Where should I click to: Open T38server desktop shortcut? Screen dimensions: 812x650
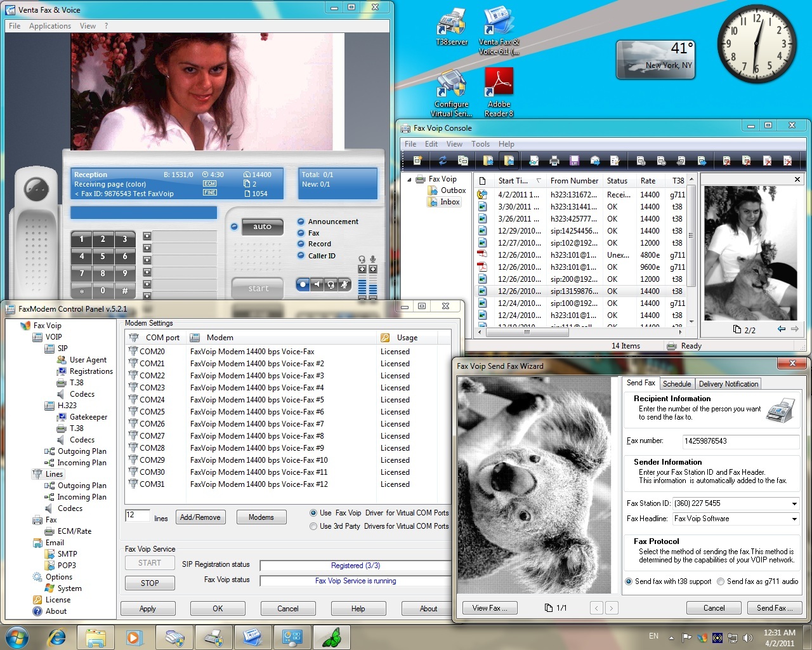pyautogui.click(x=452, y=27)
